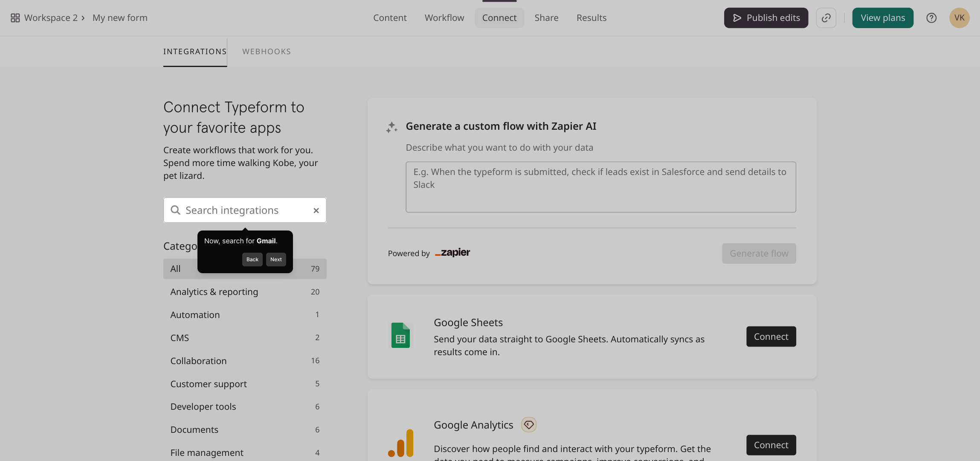The width and height of the screenshot is (980, 461).
Task: Click the diamond badge beside Google Analytics
Action: [x=529, y=425]
